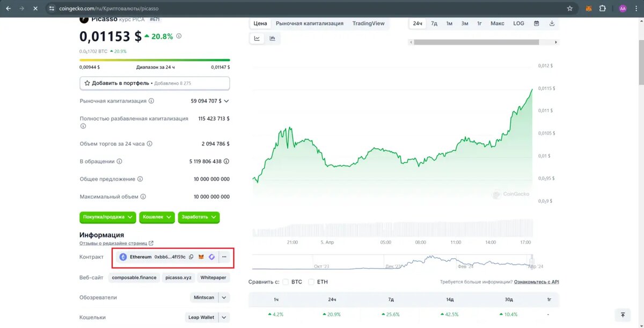Expand the Leap Wallet dropdown arrow
Image resolution: width=644 pixels, height=328 pixels.
[224, 317]
